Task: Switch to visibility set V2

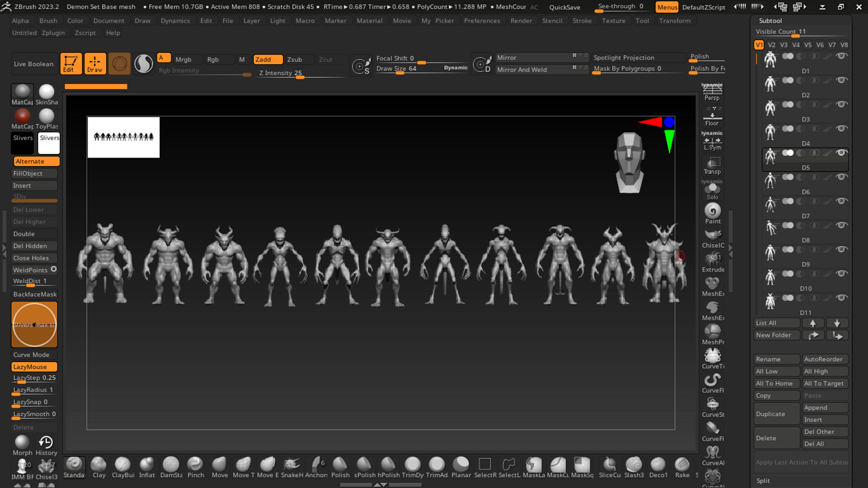Action: tap(771, 45)
